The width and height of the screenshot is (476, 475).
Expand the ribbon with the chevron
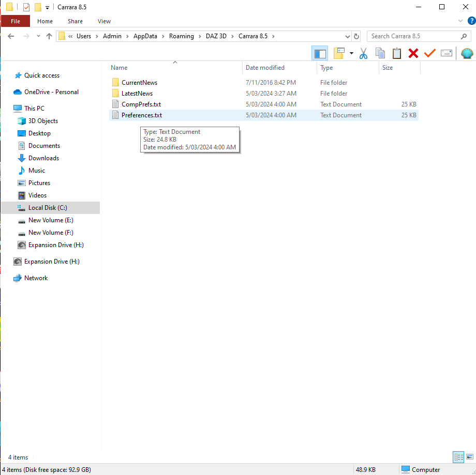click(460, 21)
